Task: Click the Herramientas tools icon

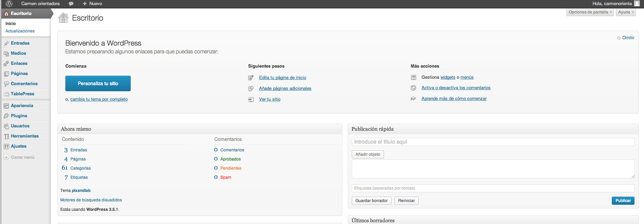Action: pyautogui.click(x=6, y=136)
